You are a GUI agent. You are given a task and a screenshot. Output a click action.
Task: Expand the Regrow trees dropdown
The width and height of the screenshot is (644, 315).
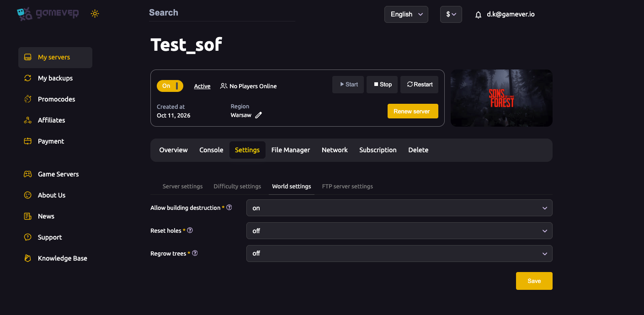pos(399,254)
